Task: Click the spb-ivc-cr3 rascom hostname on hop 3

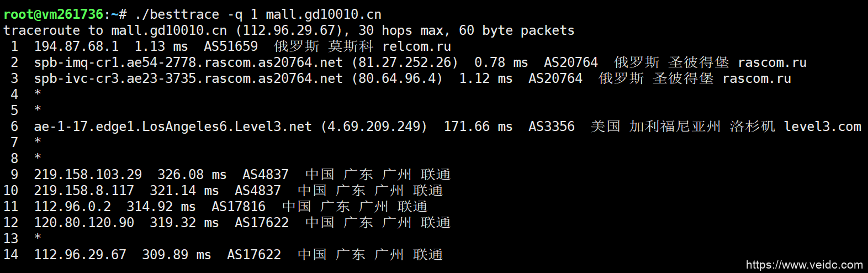Action: point(188,78)
